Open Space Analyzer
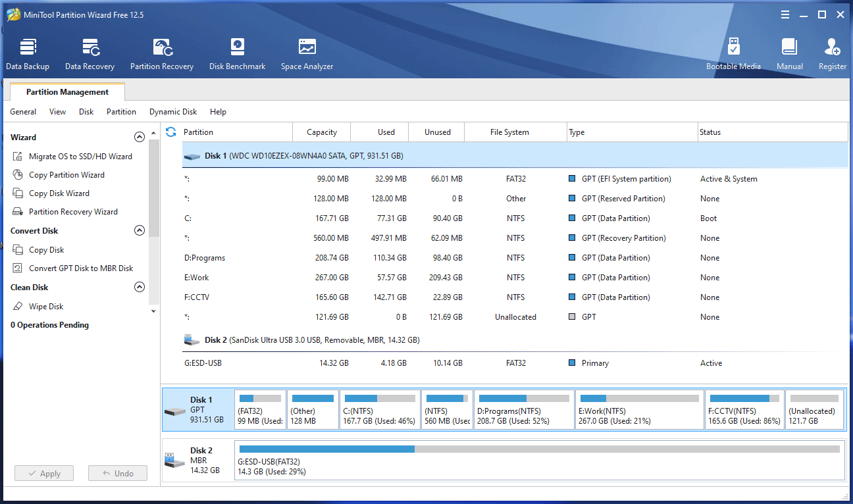 pyautogui.click(x=307, y=55)
